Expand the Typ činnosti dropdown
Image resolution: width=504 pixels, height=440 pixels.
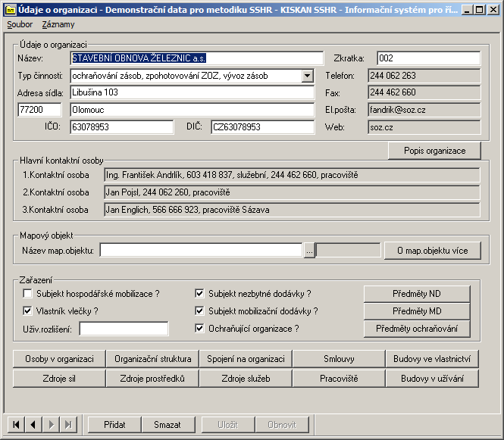(x=308, y=76)
